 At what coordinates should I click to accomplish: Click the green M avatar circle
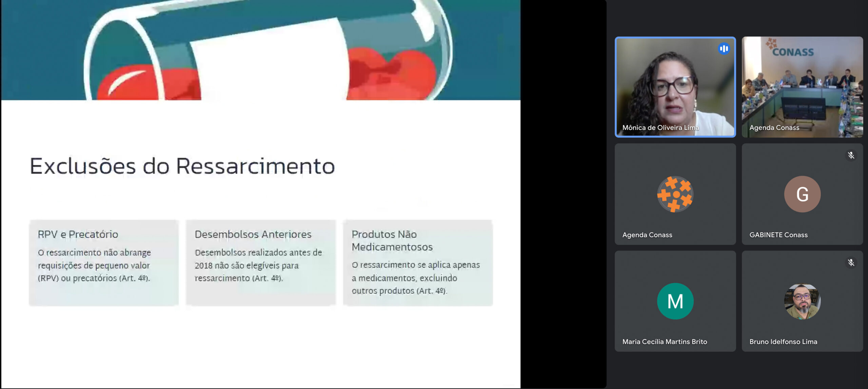675,301
